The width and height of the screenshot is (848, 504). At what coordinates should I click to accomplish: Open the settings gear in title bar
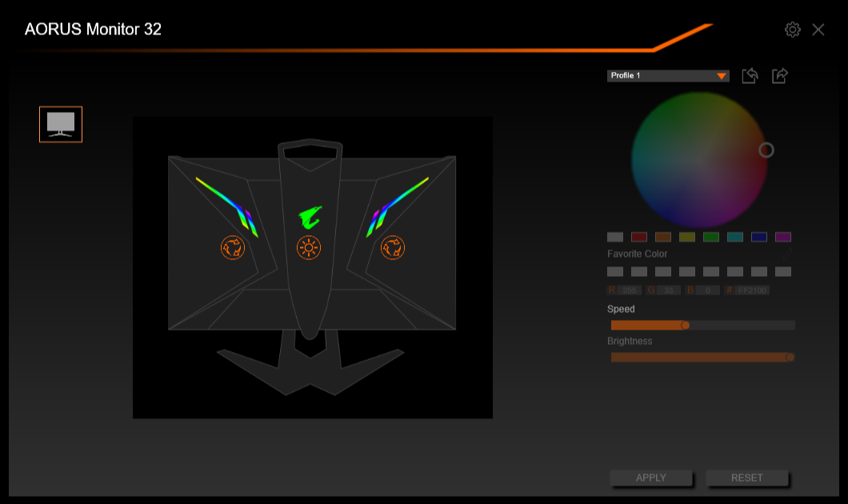pos(792,30)
